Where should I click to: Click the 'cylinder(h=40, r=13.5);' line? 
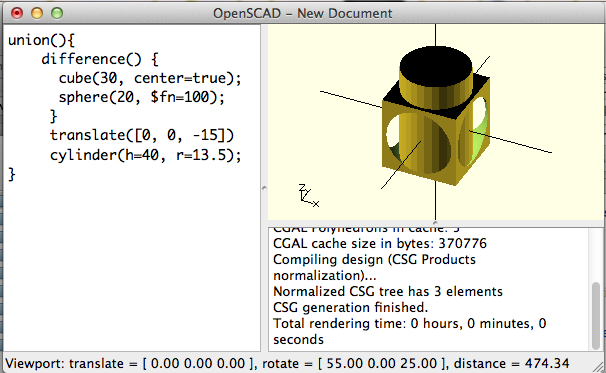pyautogui.click(x=146, y=155)
